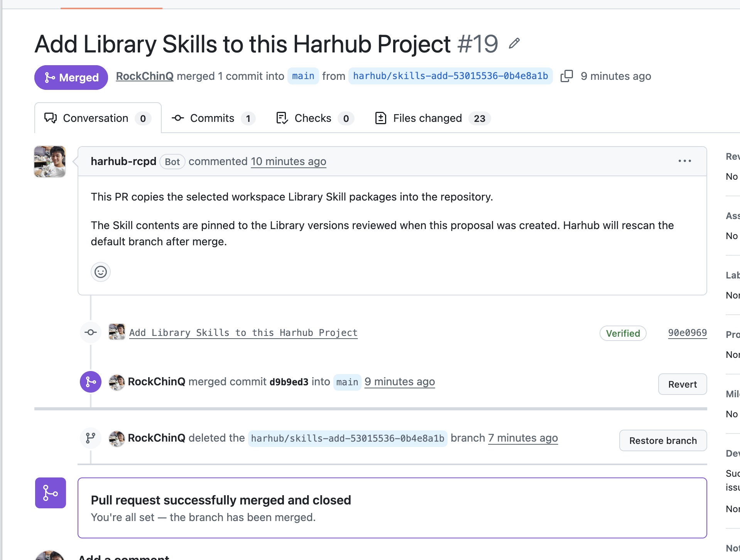Image resolution: width=740 pixels, height=560 pixels.
Task: Click the Restore branch button
Action: (663, 440)
